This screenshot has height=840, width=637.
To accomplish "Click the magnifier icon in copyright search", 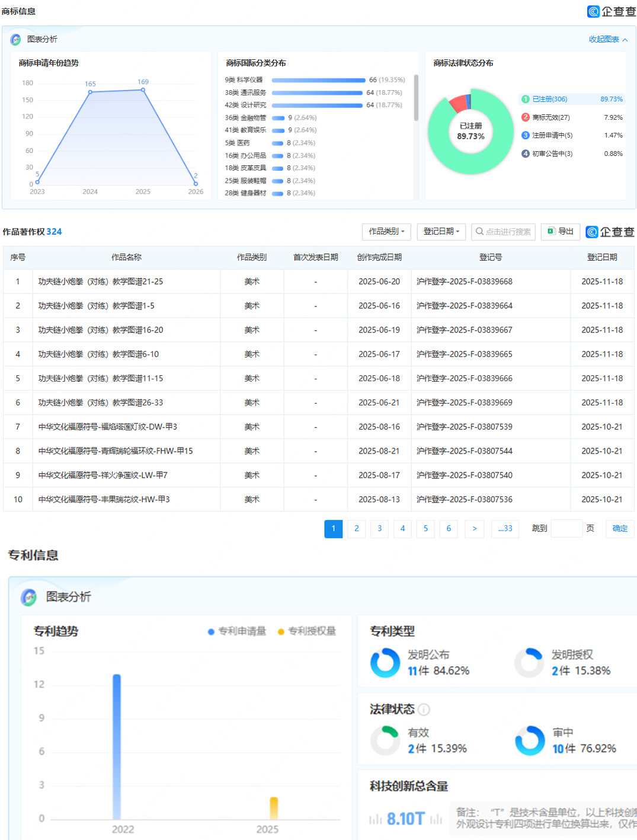I will click(480, 232).
